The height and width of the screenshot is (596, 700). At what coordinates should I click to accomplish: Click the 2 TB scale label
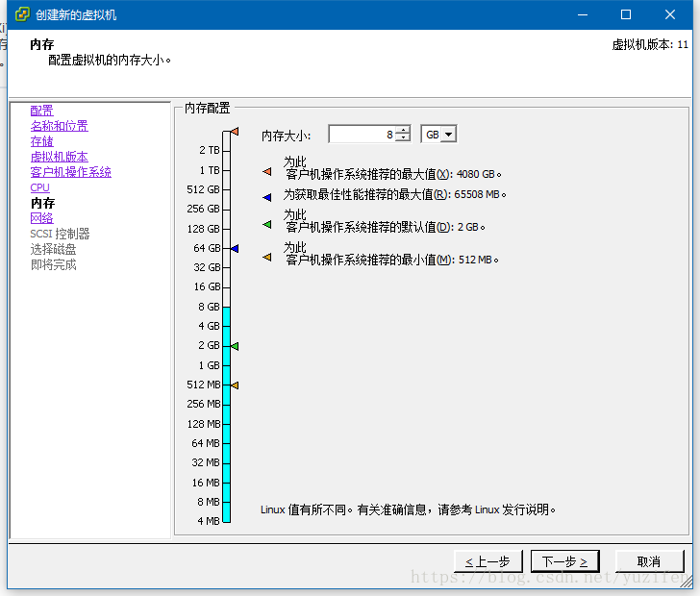pos(210,150)
